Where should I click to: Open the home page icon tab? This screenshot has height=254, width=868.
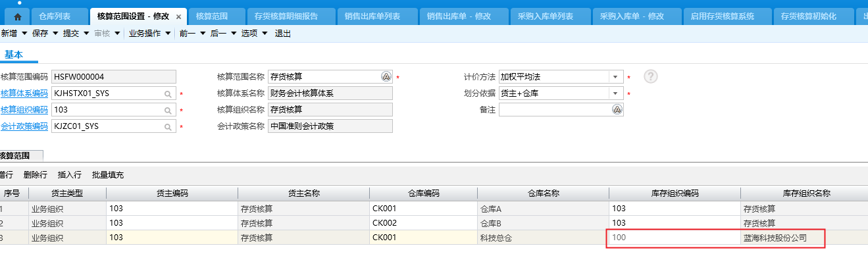17,16
